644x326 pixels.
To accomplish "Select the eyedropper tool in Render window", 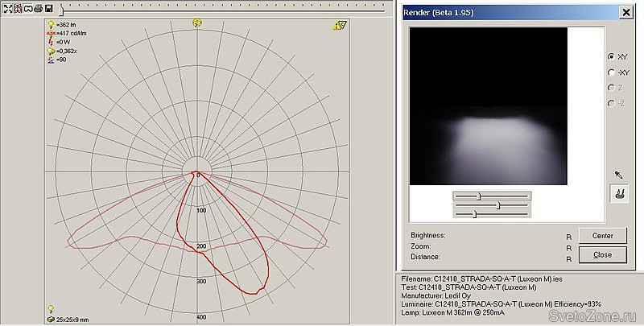I will coord(619,174).
